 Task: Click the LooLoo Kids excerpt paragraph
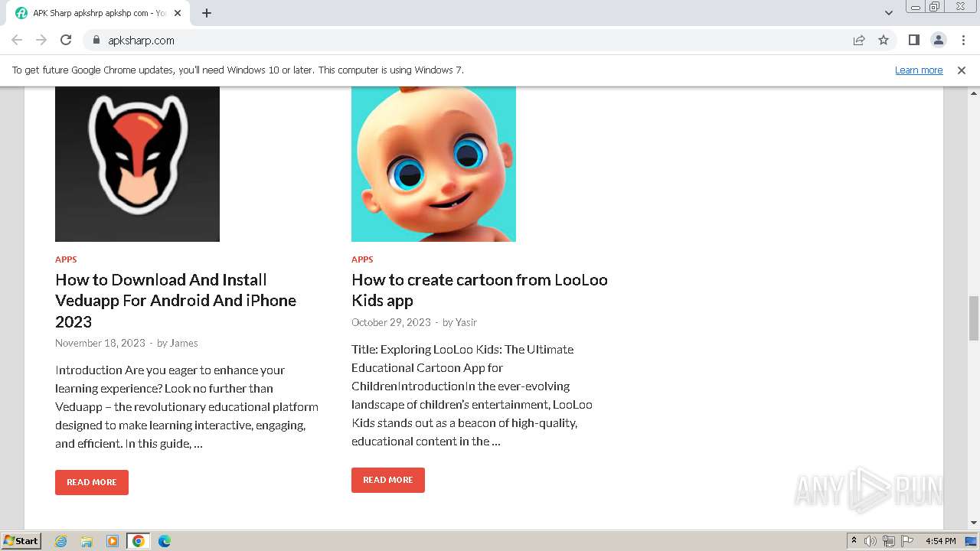pyautogui.click(x=472, y=395)
